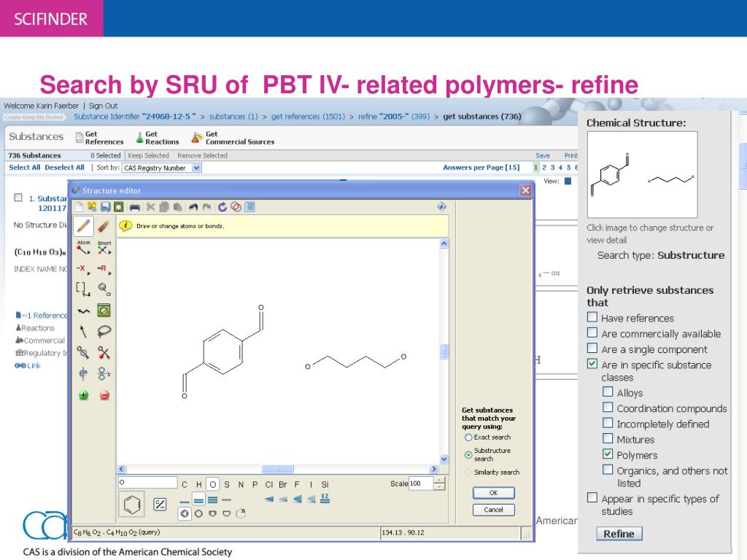747x560 pixels.
Task: Uncheck Are in specific substance classes
Action: pyautogui.click(x=592, y=364)
